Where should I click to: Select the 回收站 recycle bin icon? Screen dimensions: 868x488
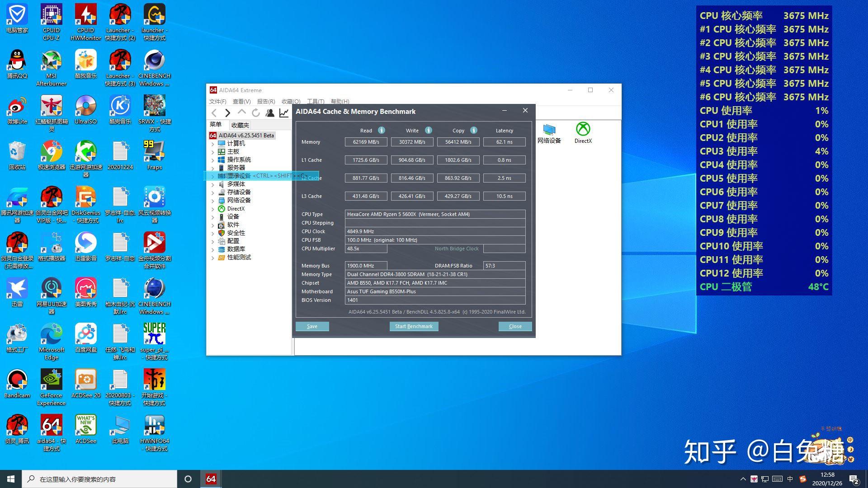click(17, 155)
